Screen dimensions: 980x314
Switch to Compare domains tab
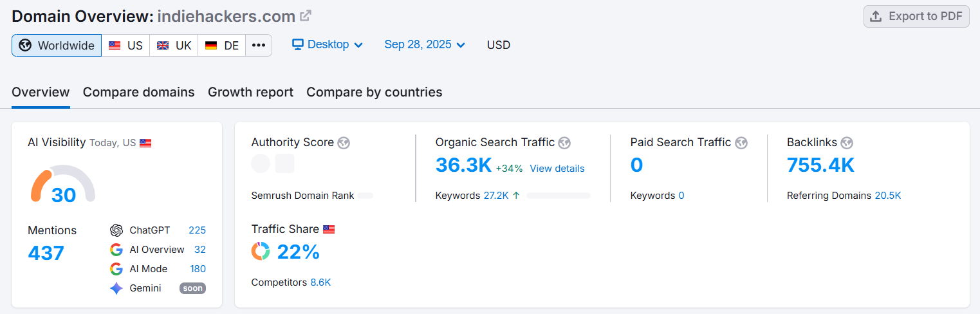138,92
